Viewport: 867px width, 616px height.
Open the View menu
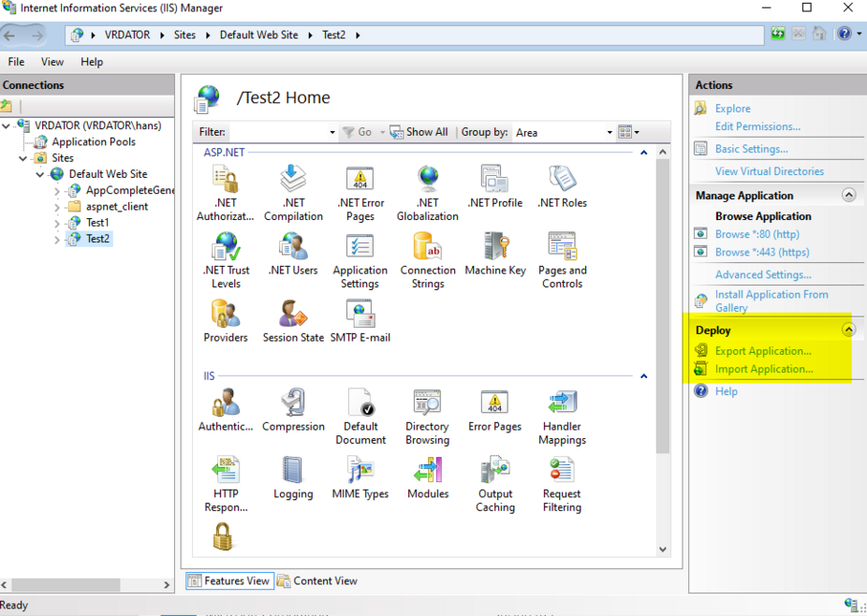(x=52, y=62)
